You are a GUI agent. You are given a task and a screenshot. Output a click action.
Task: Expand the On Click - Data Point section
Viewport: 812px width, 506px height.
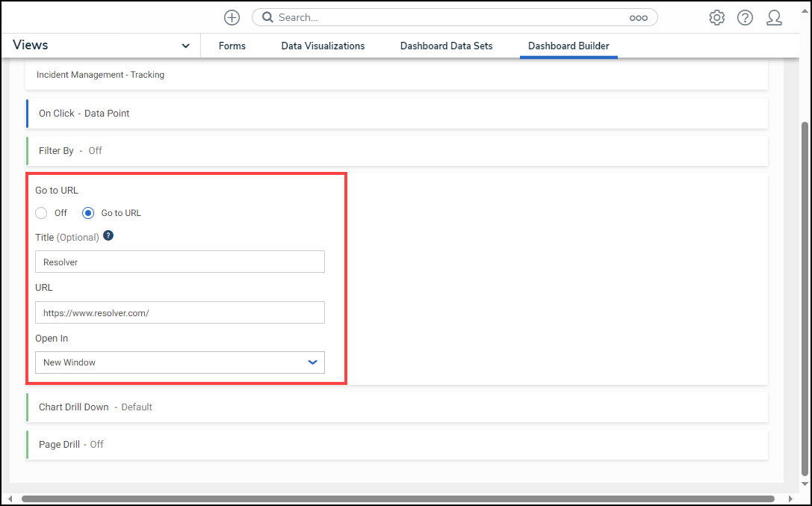coord(397,114)
